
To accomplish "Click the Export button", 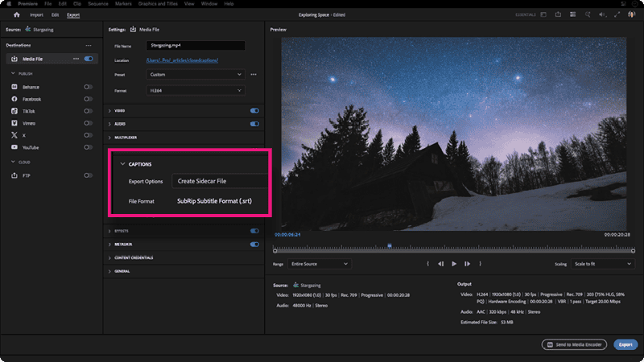I will (x=625, y=345).
